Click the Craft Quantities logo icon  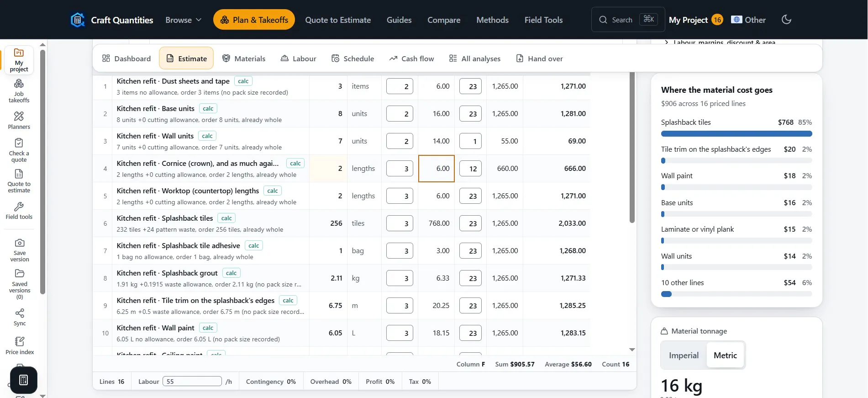pyautogui.click(x=78, y=20)
